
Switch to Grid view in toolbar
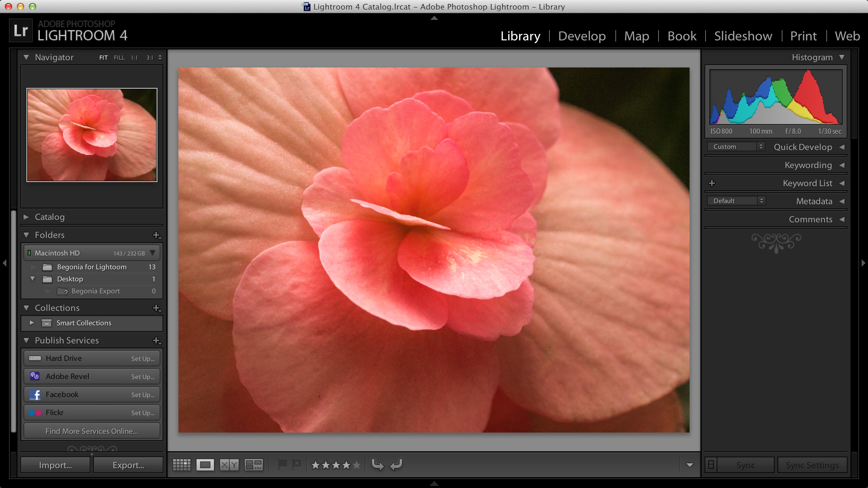(182, 465)
